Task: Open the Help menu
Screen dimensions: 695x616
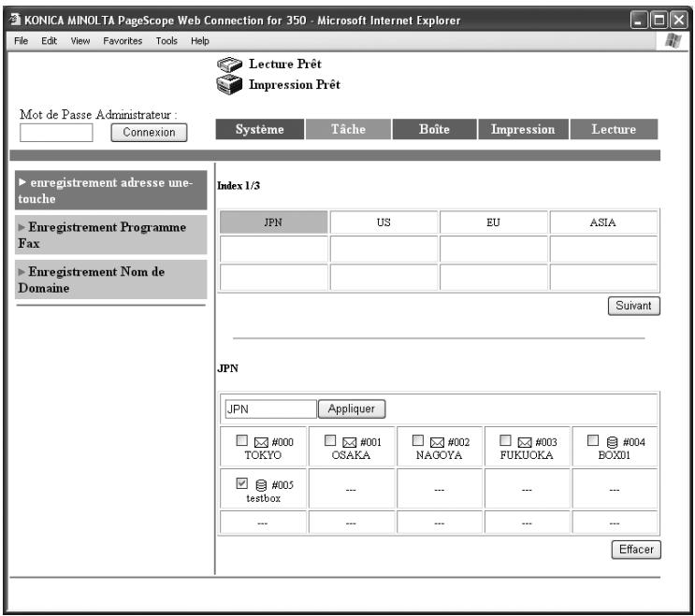Action: pos(200,41)
